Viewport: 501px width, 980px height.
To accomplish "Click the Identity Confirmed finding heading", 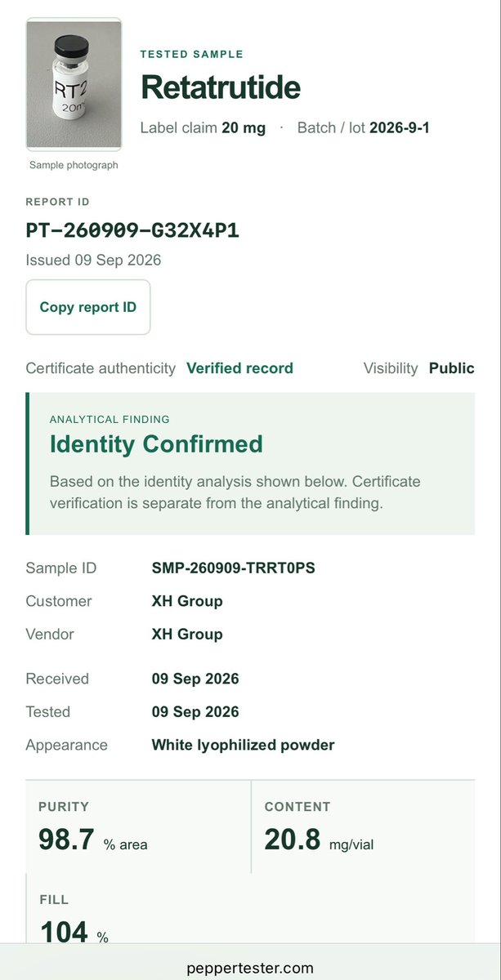I will coord(156,444).
